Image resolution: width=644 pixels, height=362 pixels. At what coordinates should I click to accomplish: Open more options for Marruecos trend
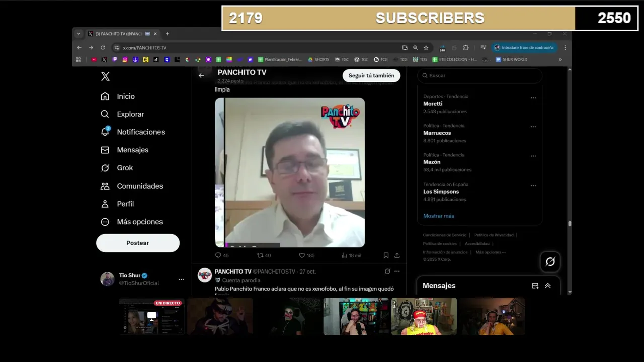pos(533,127)
